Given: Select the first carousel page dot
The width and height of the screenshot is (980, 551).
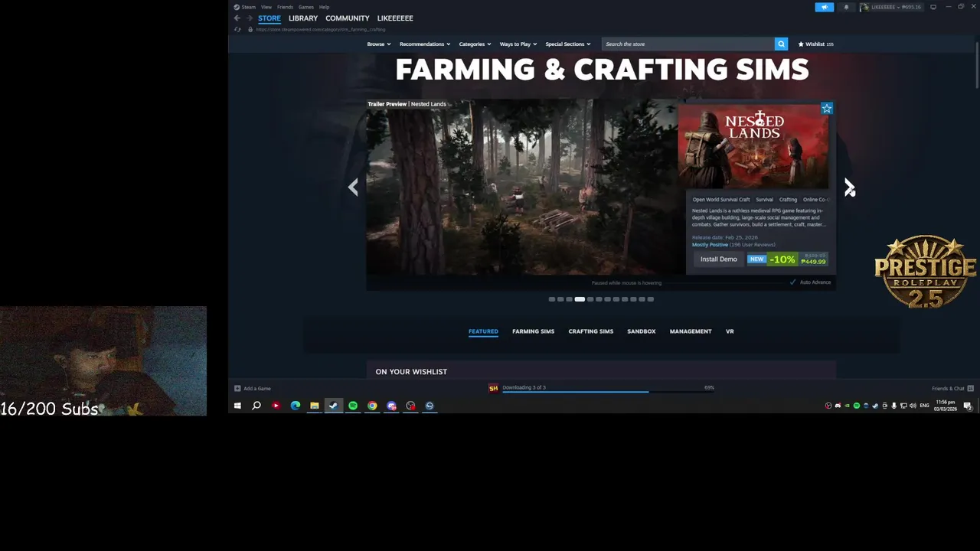Looking at the screenshot, I should 551,299.
